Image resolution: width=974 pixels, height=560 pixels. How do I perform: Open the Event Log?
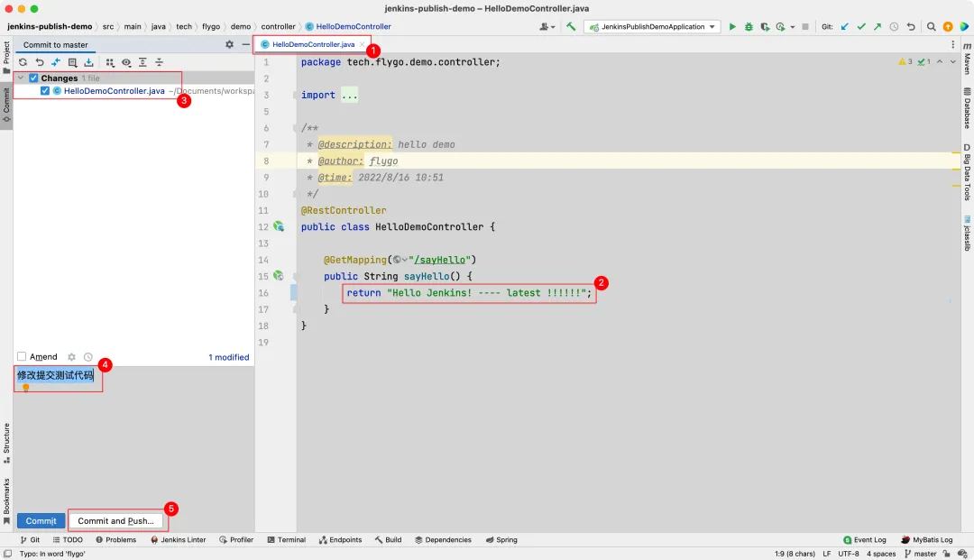864,539
